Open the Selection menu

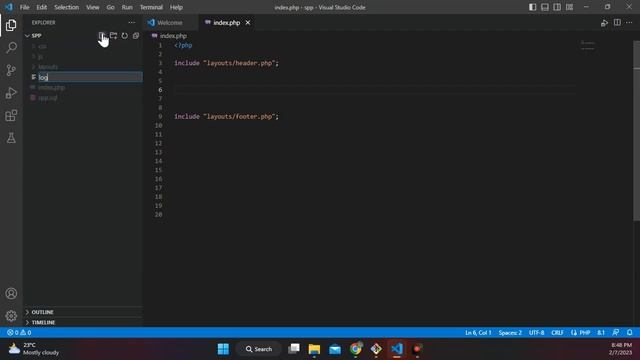click(67, 7)
